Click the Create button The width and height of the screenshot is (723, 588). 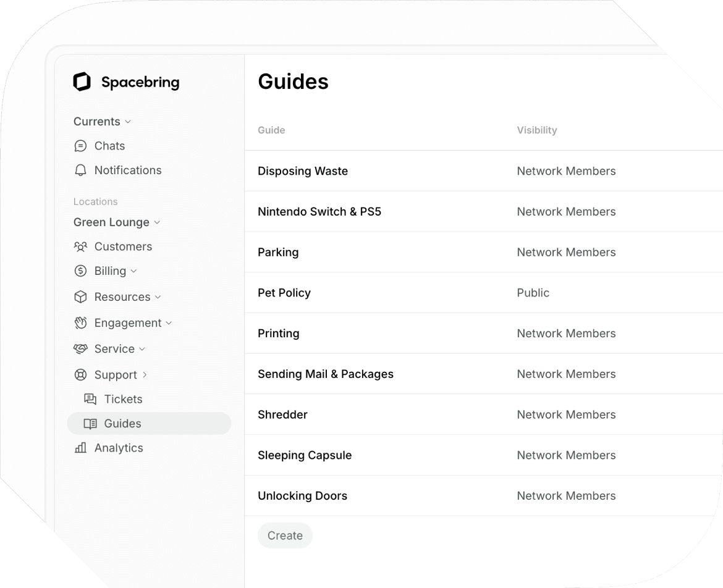285,535
